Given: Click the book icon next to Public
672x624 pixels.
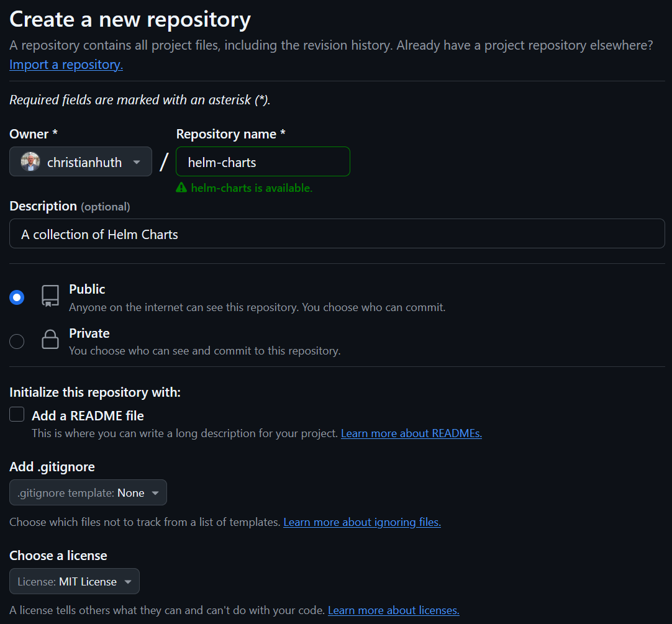Looking at the screenshot, I should tap(50, 297).
